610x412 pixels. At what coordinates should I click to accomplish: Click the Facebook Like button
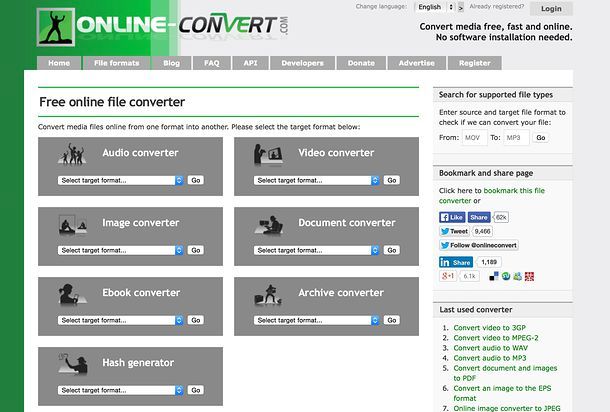452,217
